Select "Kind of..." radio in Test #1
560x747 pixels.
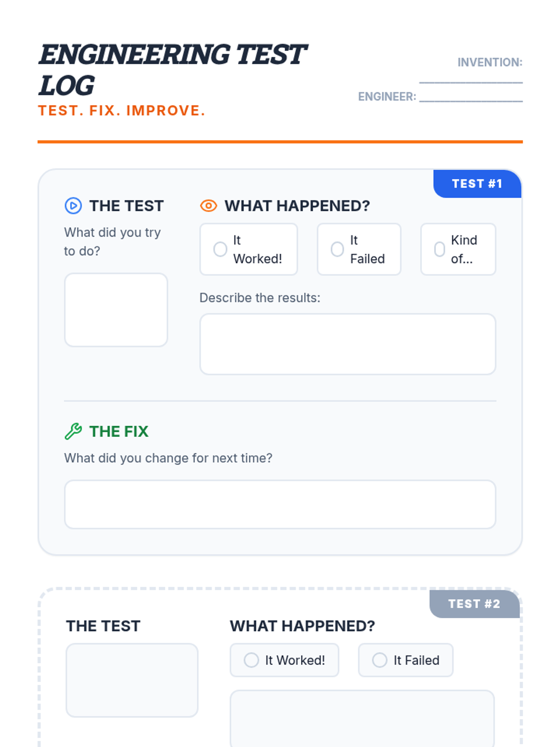[440, 249]
